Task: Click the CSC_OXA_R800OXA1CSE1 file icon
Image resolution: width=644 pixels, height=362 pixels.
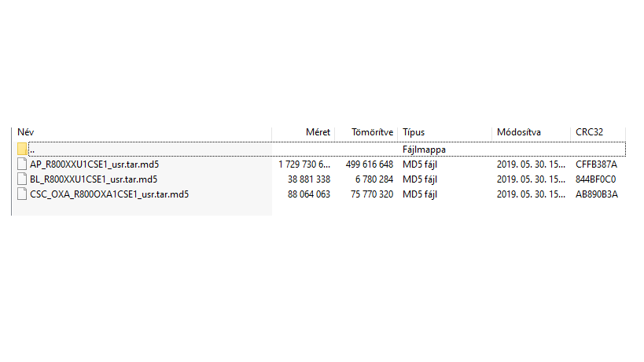Action: pos(22,194)
